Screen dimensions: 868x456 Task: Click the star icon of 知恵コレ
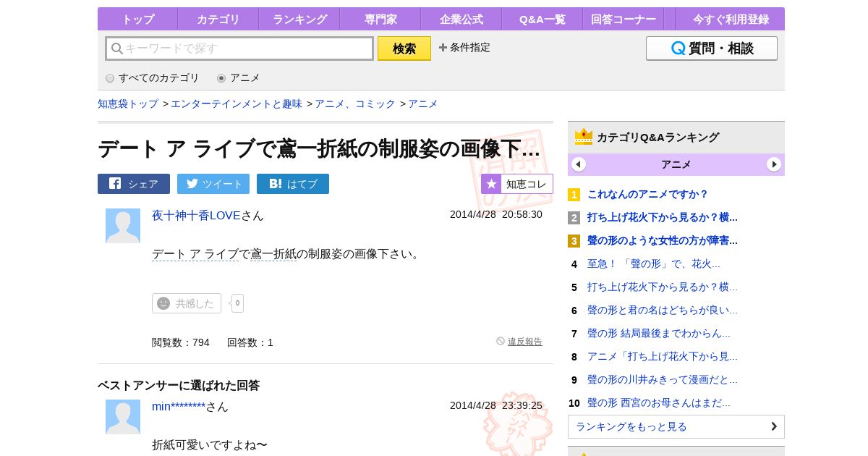(x=491, y=184)
